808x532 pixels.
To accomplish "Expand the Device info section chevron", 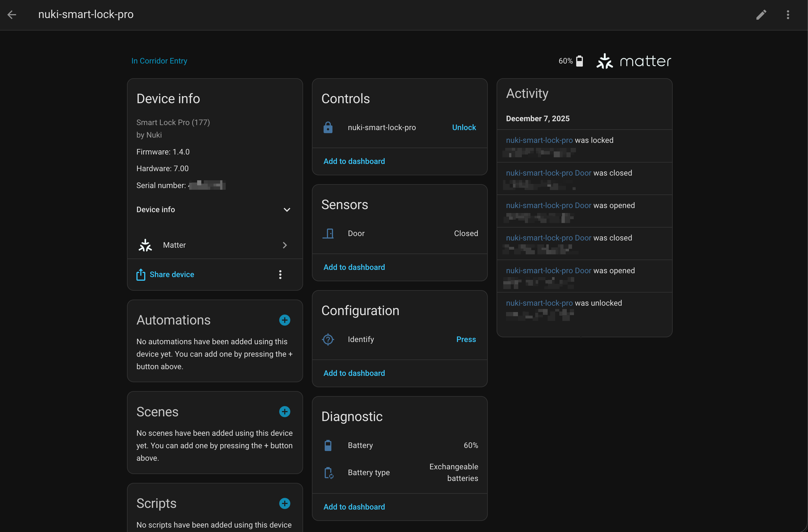I will (286, 209).
